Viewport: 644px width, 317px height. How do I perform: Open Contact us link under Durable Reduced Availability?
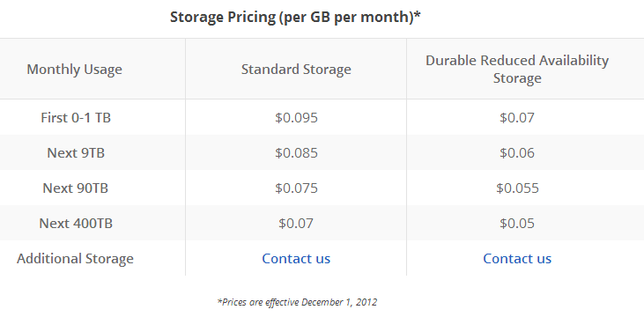coord(516,258)
